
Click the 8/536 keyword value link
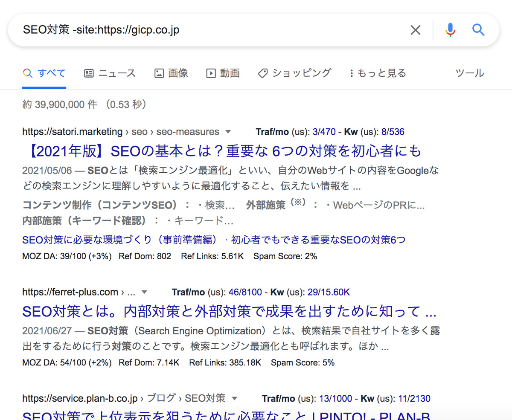coord(393,132)
